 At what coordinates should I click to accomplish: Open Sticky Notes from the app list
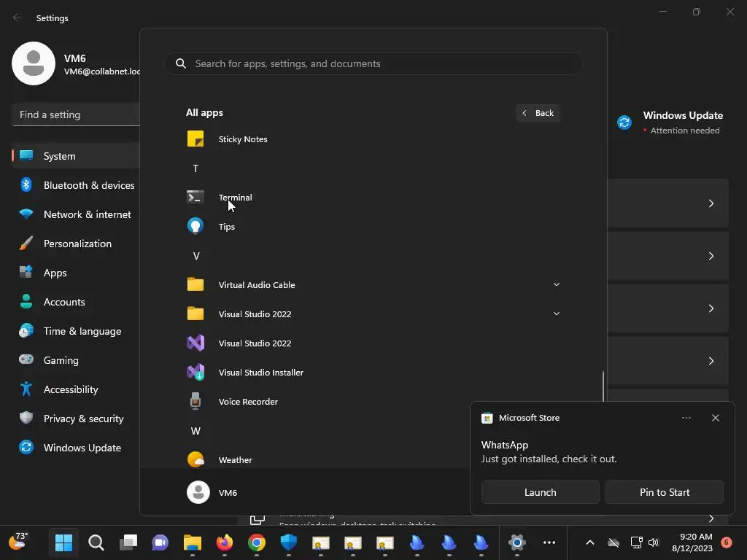pos(373,139)
